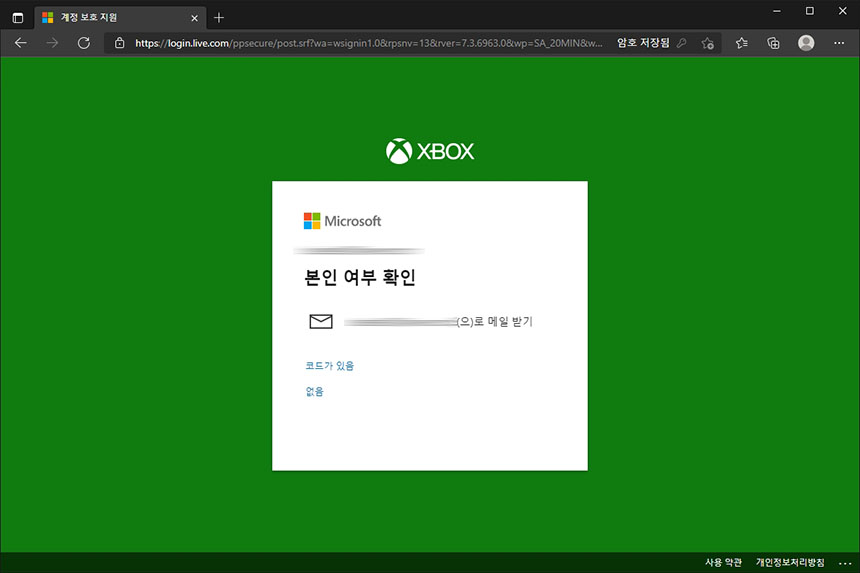Open the browser settings and more menu
860x573 pixels.
[x=839, y=43]
